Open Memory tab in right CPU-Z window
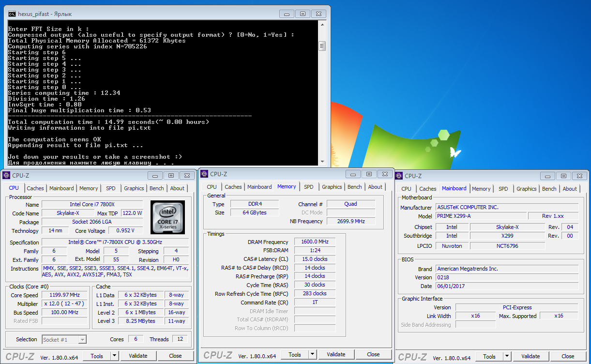Screen dimensions: 591x364 481,189
